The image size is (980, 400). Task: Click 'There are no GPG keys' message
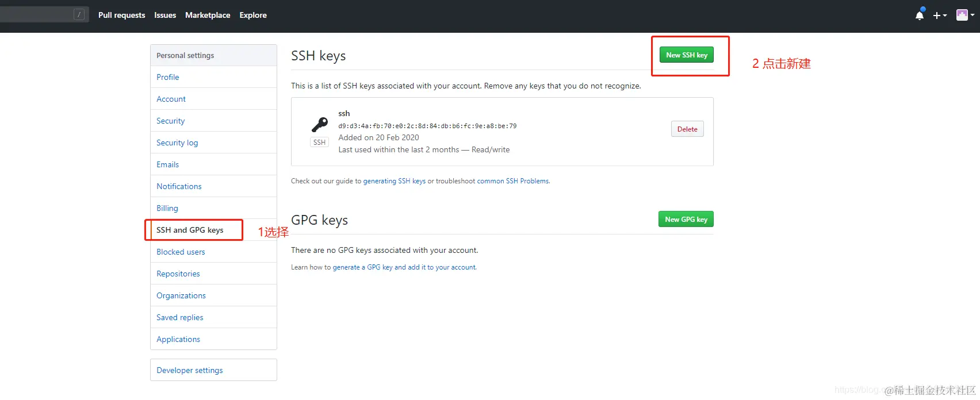pyautogui.click(x=384, y=250)
